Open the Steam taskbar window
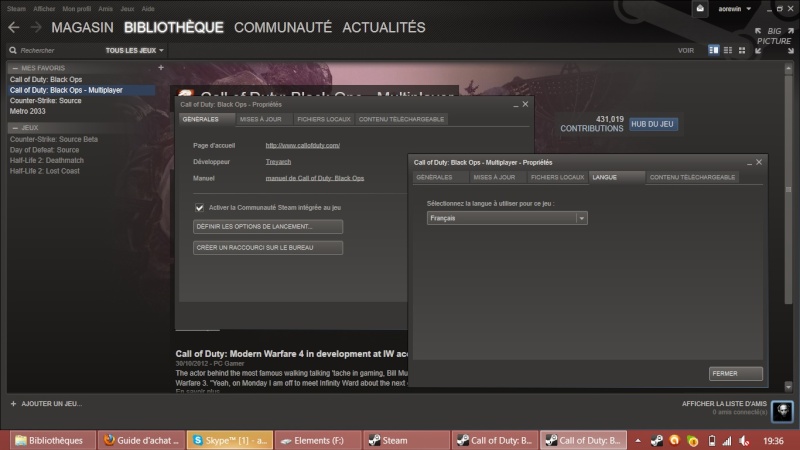 pyautogui.click(x=407, y=440)
